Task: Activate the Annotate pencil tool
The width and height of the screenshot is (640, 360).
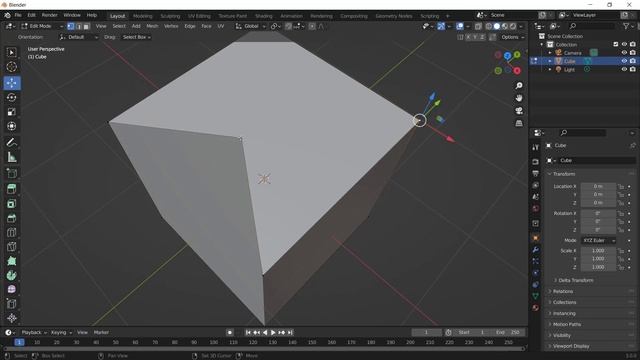Action: click(11, 142)
